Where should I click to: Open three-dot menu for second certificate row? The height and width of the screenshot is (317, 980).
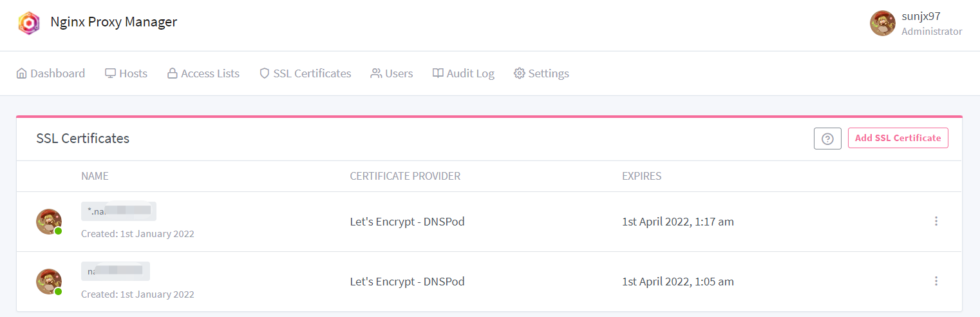936,281
